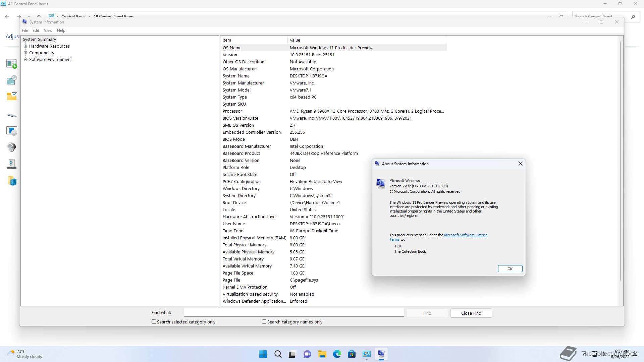Open the keyboard icon in Control Panel
Screen dimensions: 644x362
(x=12, y=116)
